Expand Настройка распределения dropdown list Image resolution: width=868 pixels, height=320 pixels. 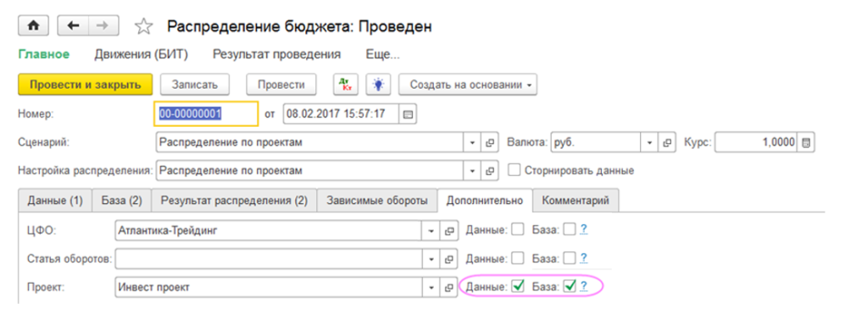[x=472, y=170]
